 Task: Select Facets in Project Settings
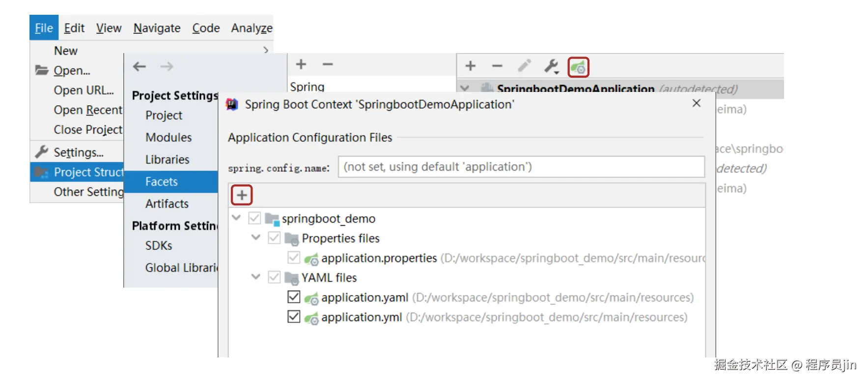tap(162, 181)
